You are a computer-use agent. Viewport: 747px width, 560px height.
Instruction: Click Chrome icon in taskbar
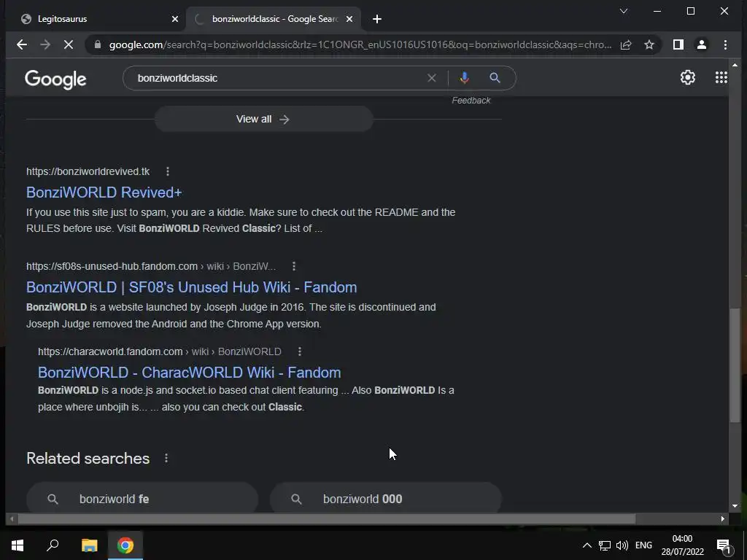(x=125, y=545)
